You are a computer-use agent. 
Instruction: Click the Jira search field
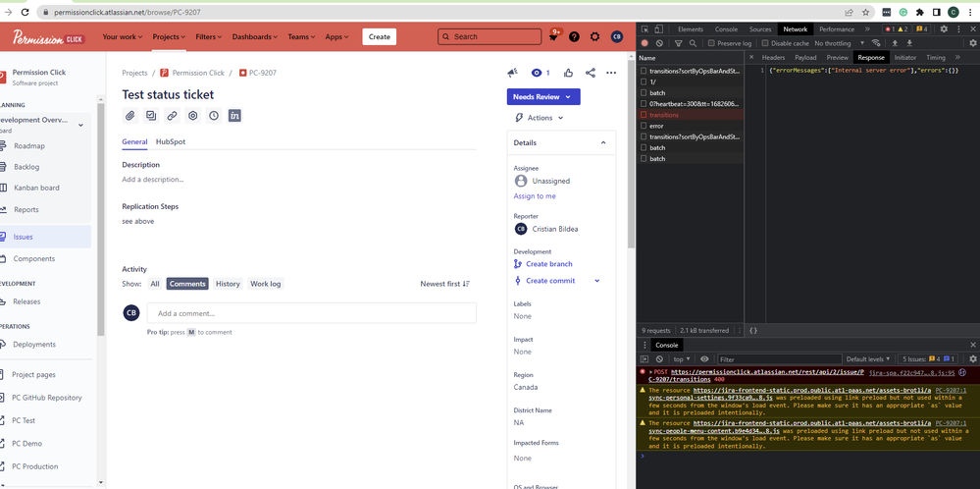click(490, 37)
